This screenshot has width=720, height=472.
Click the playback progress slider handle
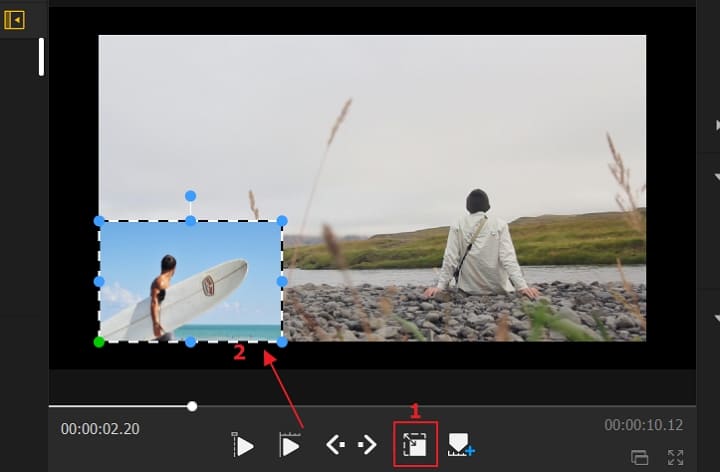coord(192,406)
